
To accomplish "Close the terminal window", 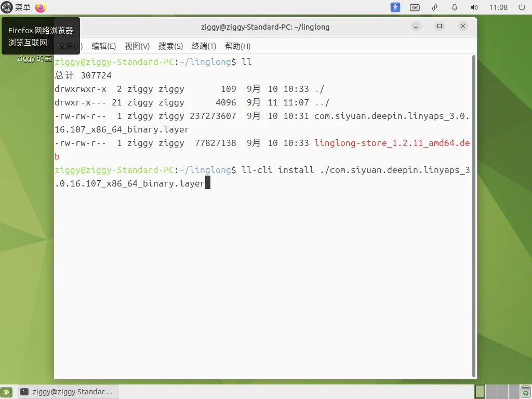I will (463, 26).
